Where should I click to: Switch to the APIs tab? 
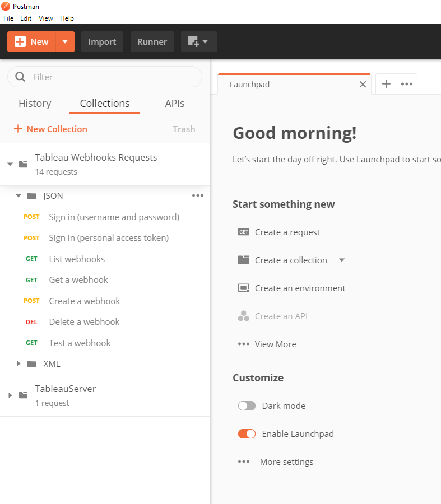(175, 104)
